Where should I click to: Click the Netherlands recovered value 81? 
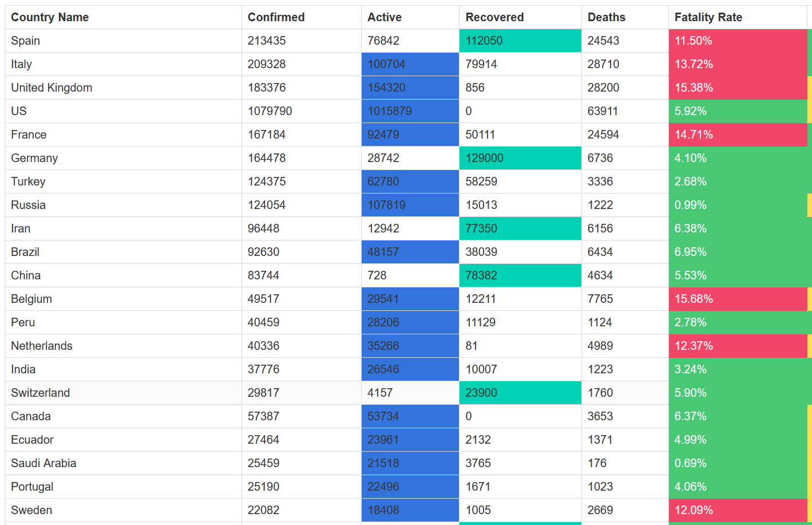(x=472, y=346)
